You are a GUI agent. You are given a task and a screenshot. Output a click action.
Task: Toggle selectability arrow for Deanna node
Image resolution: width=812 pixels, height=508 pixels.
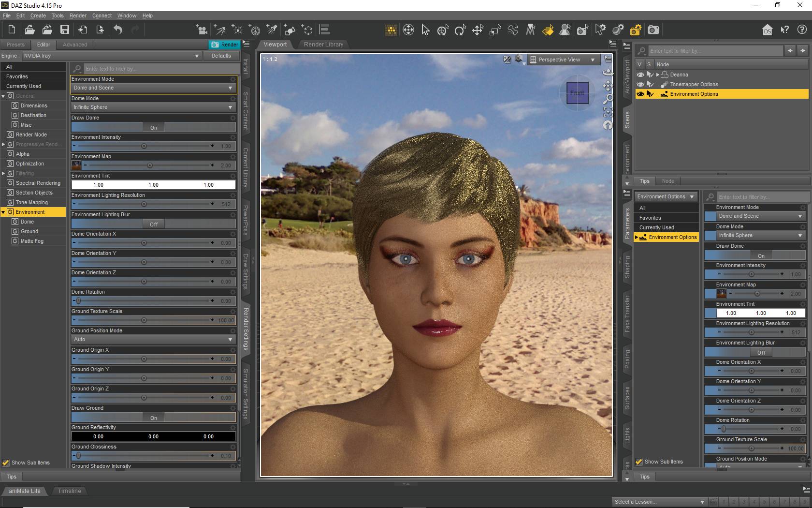(650, 75)
